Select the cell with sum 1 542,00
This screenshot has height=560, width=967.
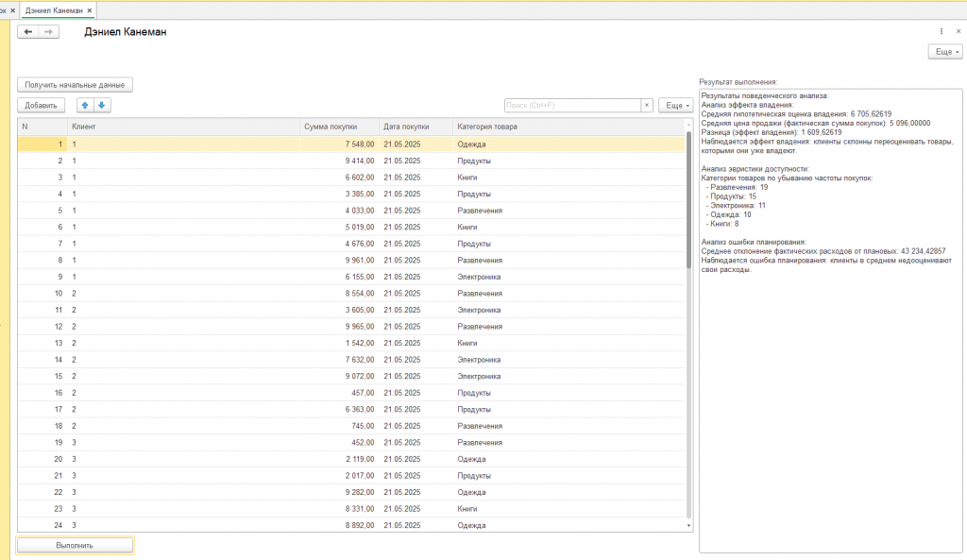point(339,343)
